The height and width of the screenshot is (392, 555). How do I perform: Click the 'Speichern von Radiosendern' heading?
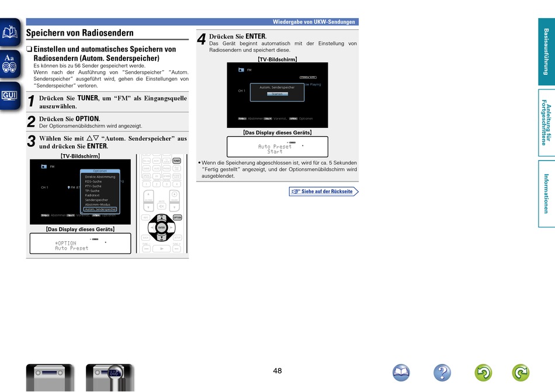(x=80, y=33)
